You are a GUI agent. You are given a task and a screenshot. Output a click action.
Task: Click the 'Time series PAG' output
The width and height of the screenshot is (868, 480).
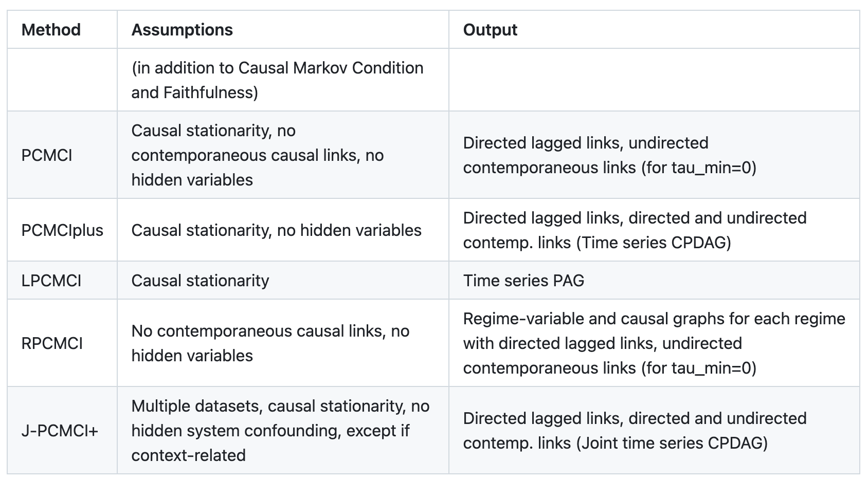pos(523,281)
